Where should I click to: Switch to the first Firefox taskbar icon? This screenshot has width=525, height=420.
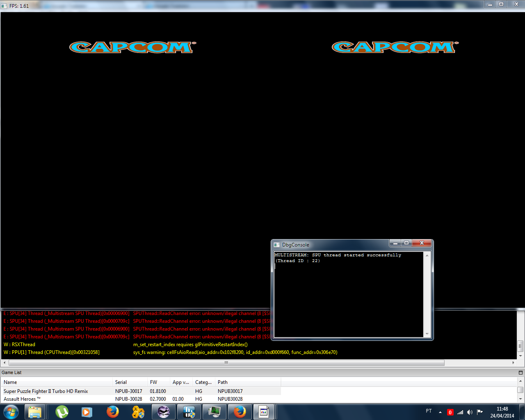[x=112, y=412]
